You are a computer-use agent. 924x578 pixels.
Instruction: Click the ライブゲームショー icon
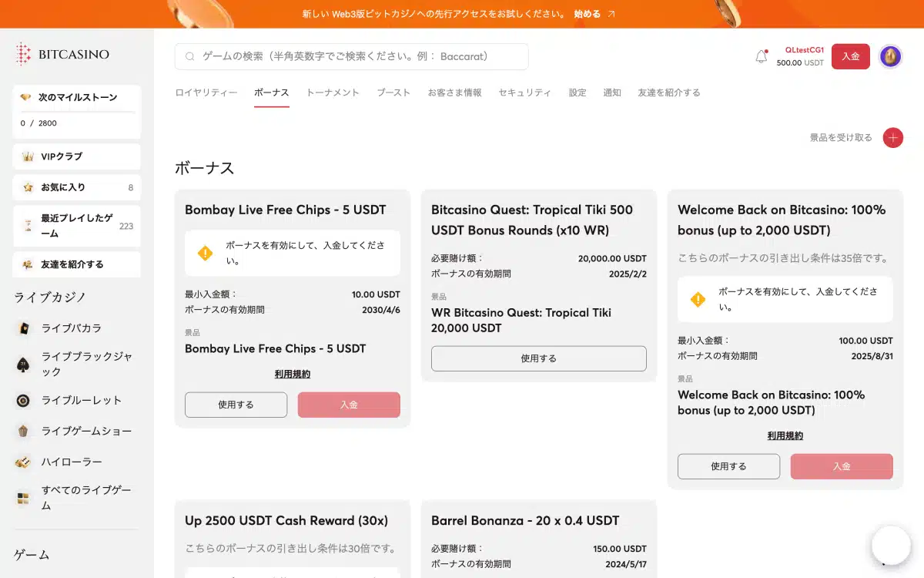24,432
